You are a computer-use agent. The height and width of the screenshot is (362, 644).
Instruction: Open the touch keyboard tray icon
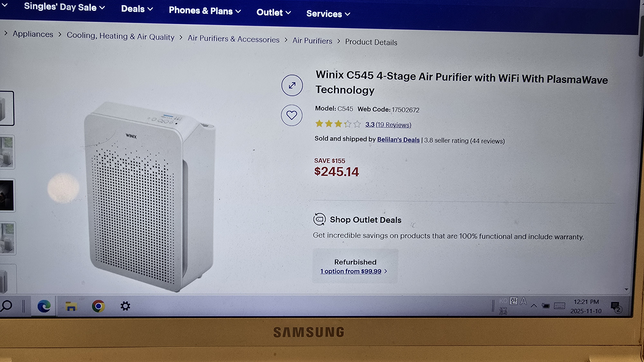[x=559, y=306]
